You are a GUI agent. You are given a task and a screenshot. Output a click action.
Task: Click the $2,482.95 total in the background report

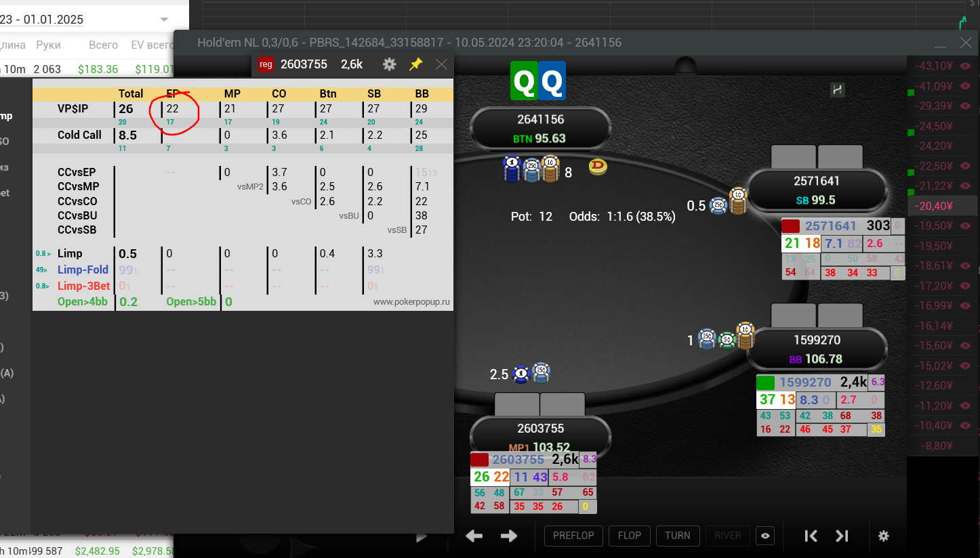pyautogui.click(x=98, y=551)
